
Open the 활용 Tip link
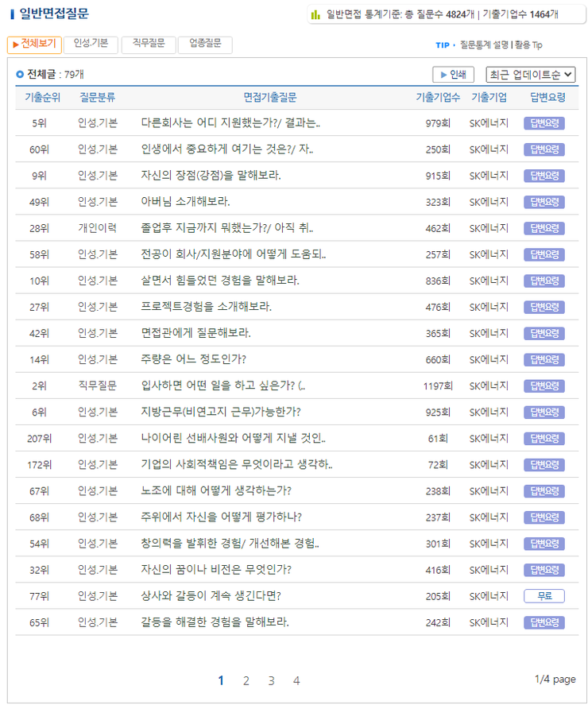pyautogui.click(x=528, y=45)
